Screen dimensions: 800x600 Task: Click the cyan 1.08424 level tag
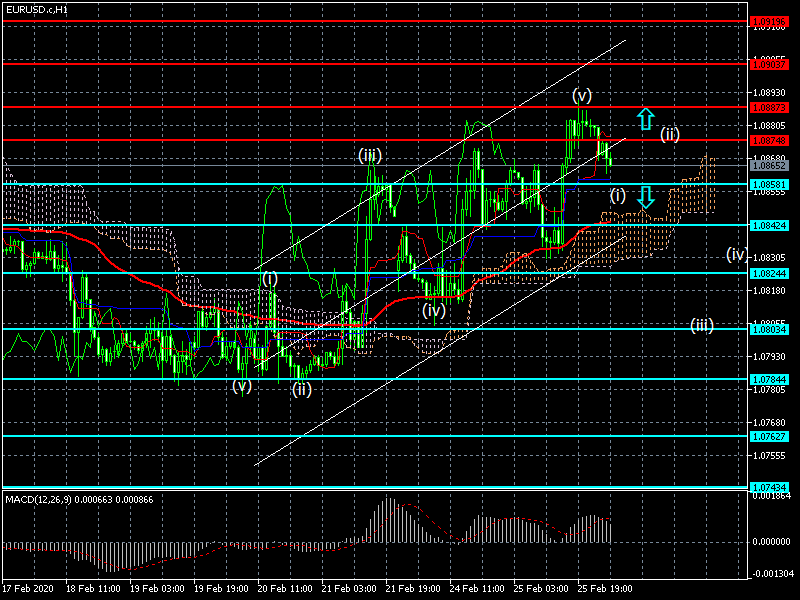[x=770, y=226]
